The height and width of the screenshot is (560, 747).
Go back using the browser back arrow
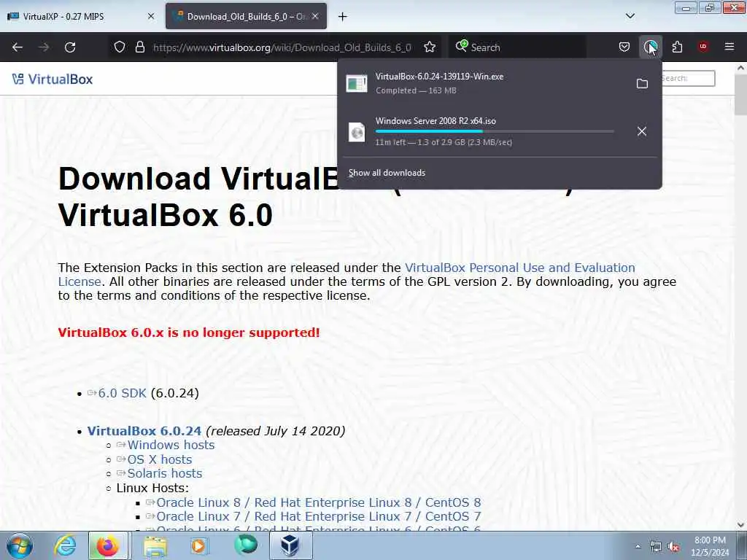click(18, 47)
